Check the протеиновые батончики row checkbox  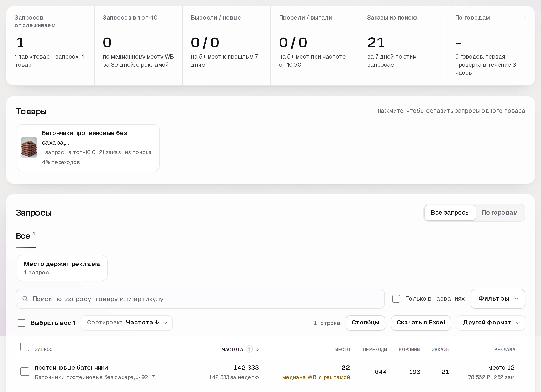[25, 372]
